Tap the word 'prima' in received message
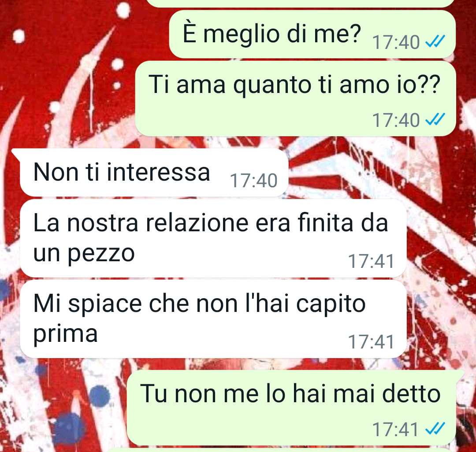 [65, 335]
